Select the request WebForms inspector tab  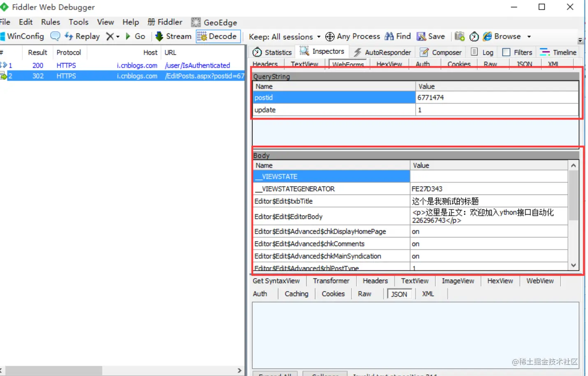(348, 64)
